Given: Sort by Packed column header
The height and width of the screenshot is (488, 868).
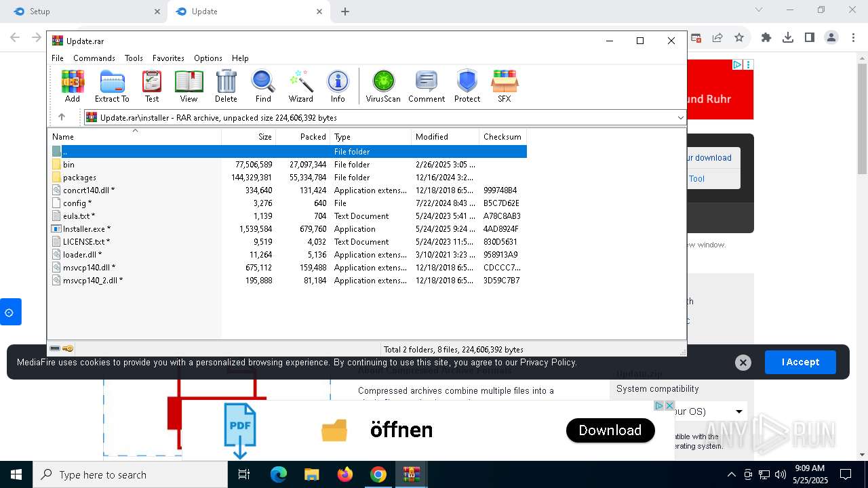Looking at the screenshot, I should [x=303, y=136].
